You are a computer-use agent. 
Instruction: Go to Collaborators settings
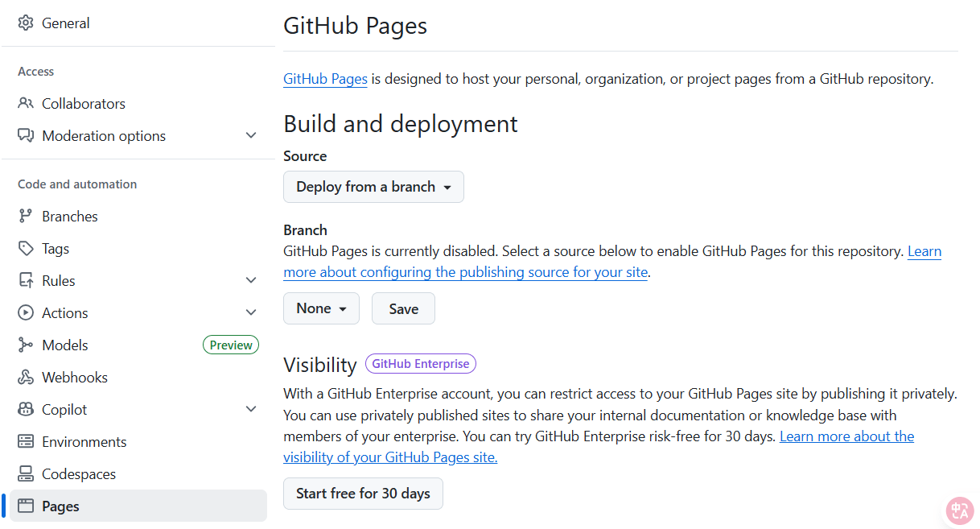pos(138,104)
